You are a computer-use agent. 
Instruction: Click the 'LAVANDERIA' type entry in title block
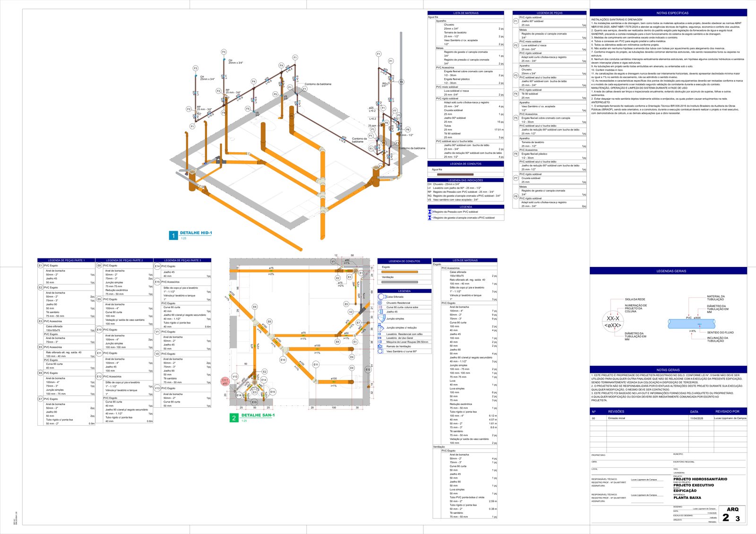click(679, 473)
